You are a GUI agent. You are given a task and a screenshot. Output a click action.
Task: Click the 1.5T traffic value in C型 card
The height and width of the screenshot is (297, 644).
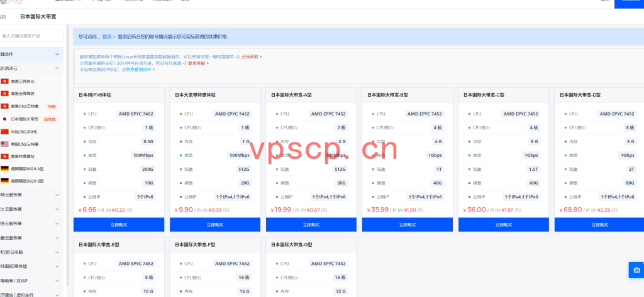pos(533,169)
